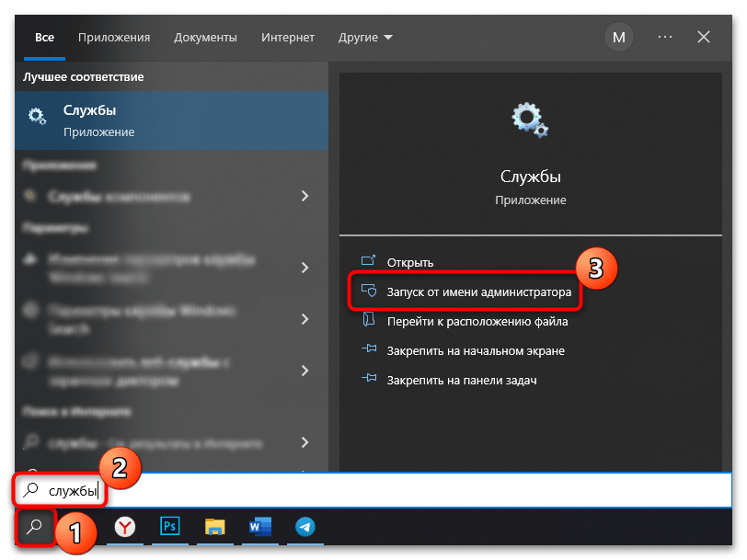Switch to the Документы tab
Screen dimensions: 747x560
point(205,38)
